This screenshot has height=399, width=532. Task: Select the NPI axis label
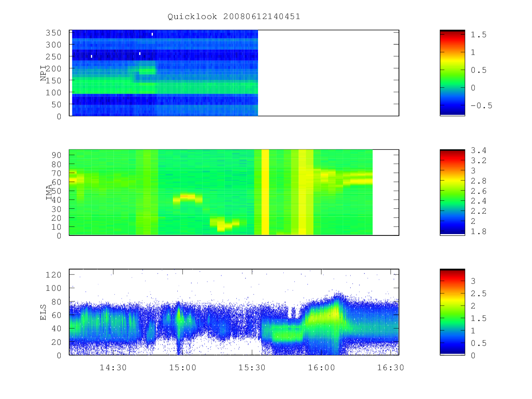click(x=43, y=73)
